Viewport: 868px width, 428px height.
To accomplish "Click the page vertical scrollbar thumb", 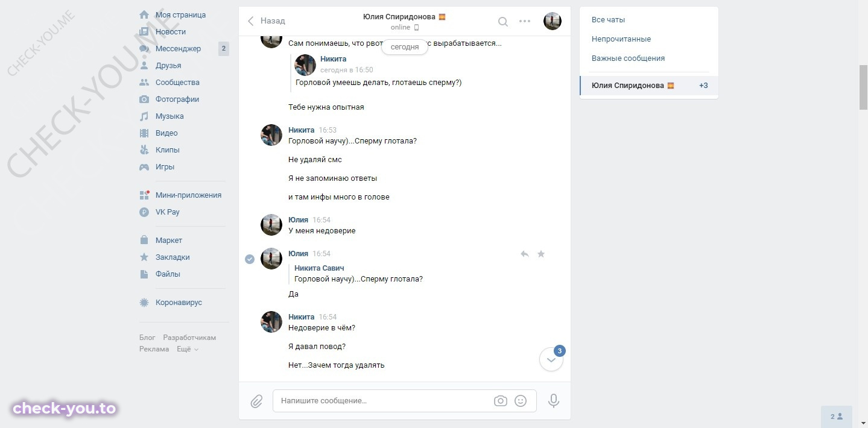I will point(863,87).
